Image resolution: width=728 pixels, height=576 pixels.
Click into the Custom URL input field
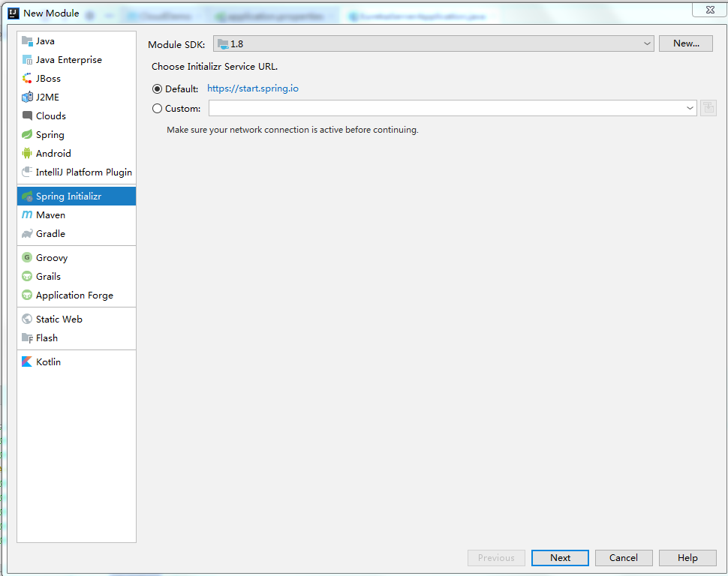pos(446,108)
